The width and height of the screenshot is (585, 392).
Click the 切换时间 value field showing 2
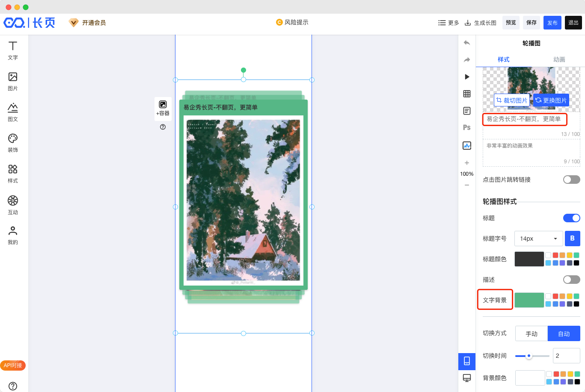coord(567,356)
